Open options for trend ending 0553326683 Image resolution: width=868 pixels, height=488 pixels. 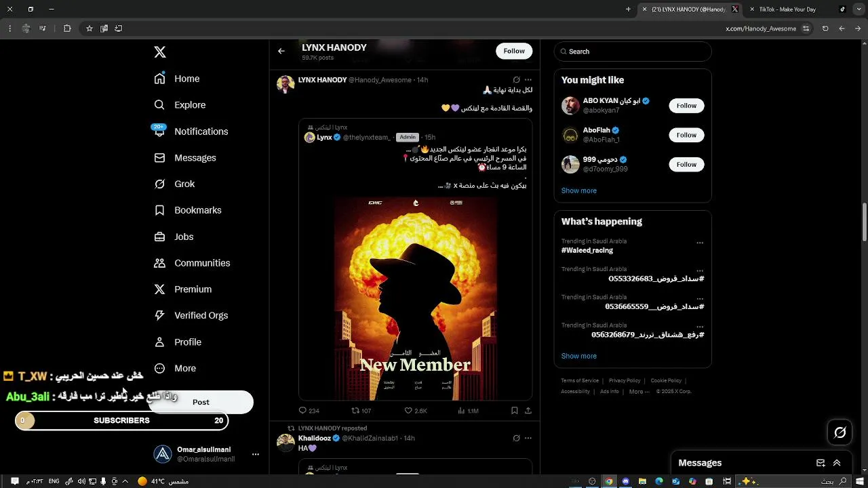pos(700,271)
